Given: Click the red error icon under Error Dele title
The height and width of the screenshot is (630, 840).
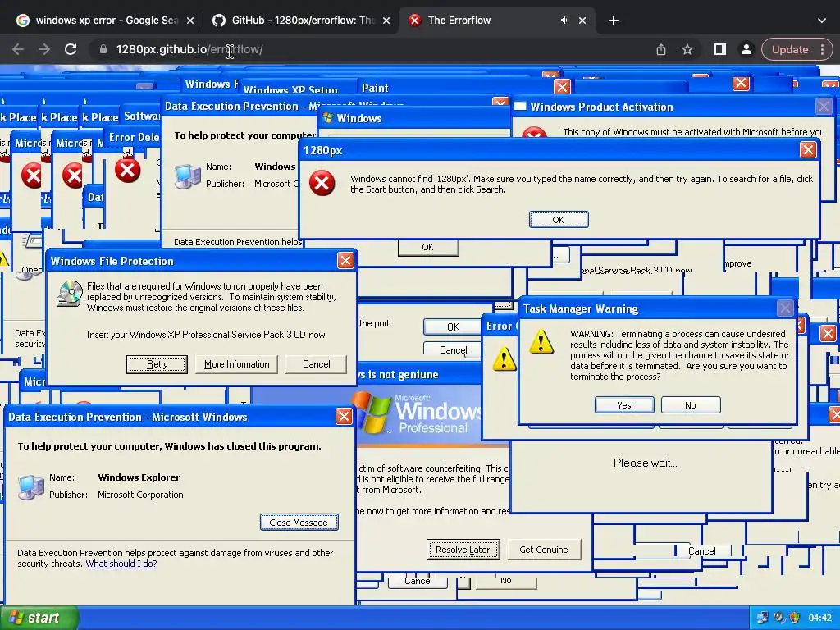Looking at the screenshot, I should 127,171.
